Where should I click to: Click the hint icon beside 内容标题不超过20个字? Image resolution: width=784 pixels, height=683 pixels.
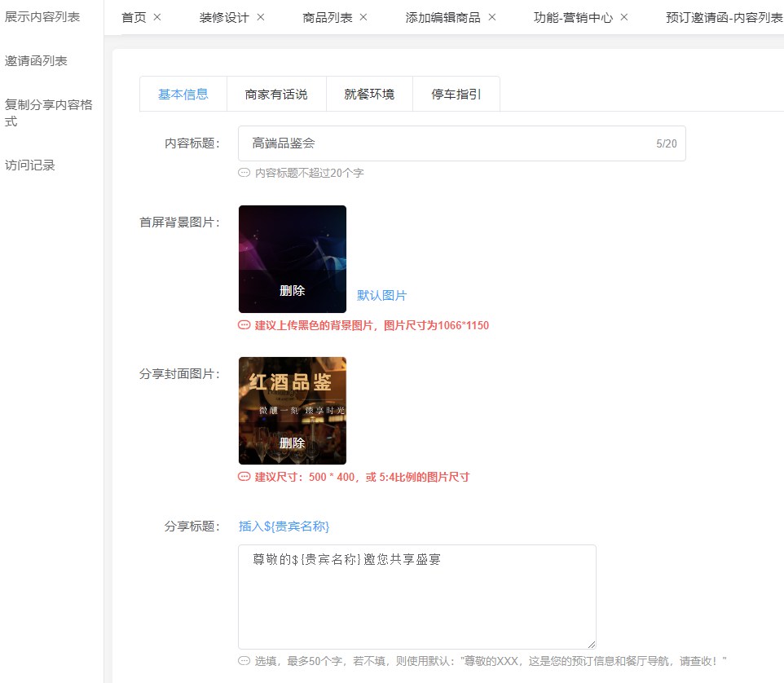pos(244,173)
